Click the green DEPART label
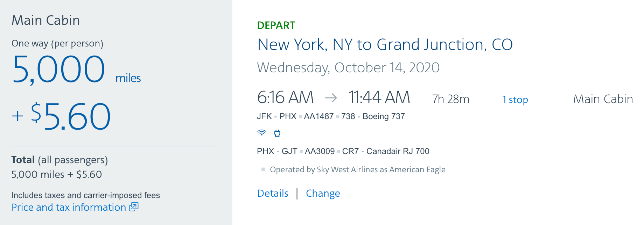 tap(276, 26)
